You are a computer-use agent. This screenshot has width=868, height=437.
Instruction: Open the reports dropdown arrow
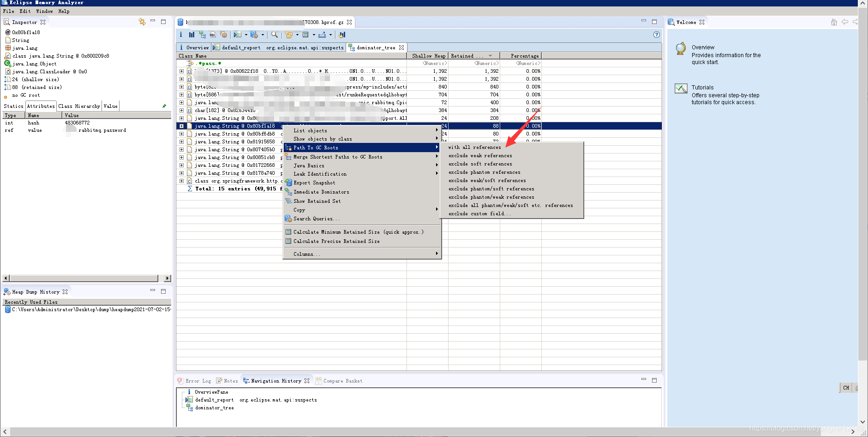click(245, 35)
